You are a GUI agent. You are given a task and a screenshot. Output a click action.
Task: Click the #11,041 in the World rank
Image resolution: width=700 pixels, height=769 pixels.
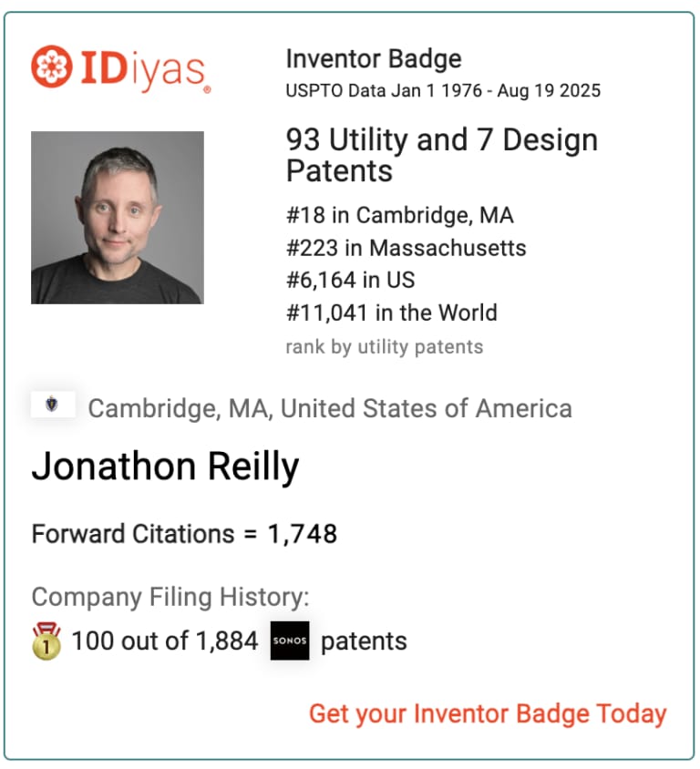tap(391, 313)
